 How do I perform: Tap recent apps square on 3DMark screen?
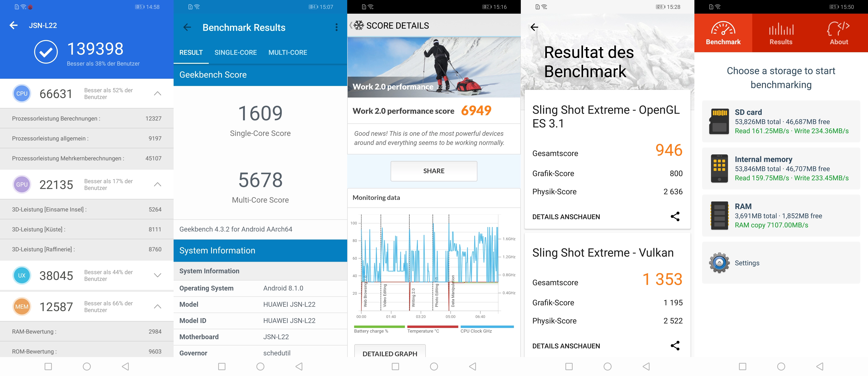point(569,366)
